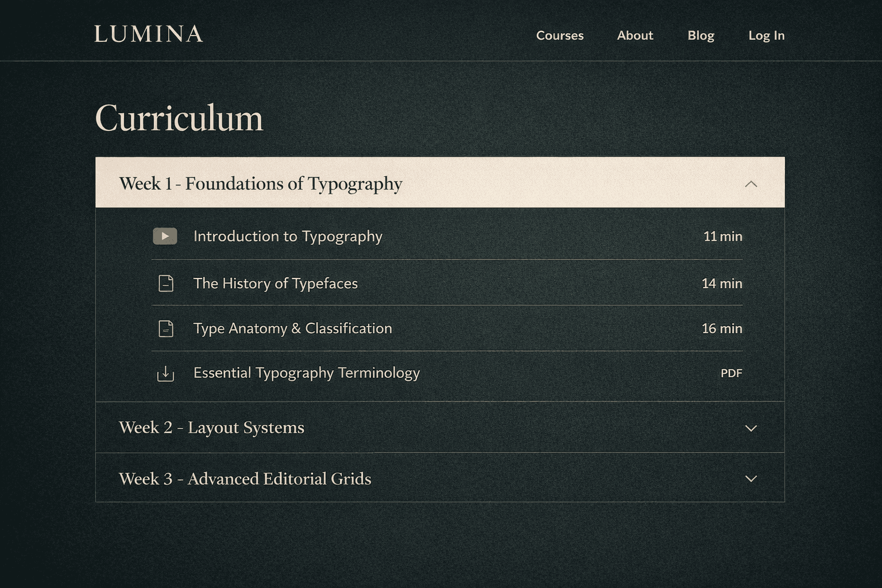
Task: Open the Courses menu item
Action: (x=560, y=36)
